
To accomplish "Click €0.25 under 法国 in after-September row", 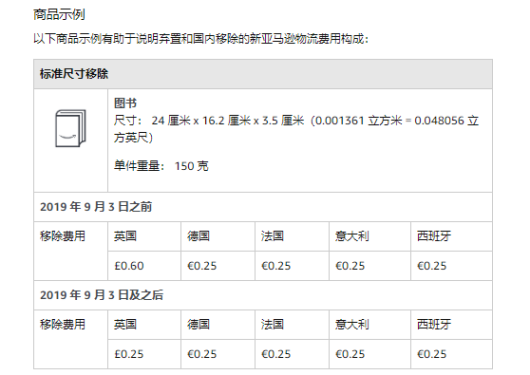I will click(276, 354).
